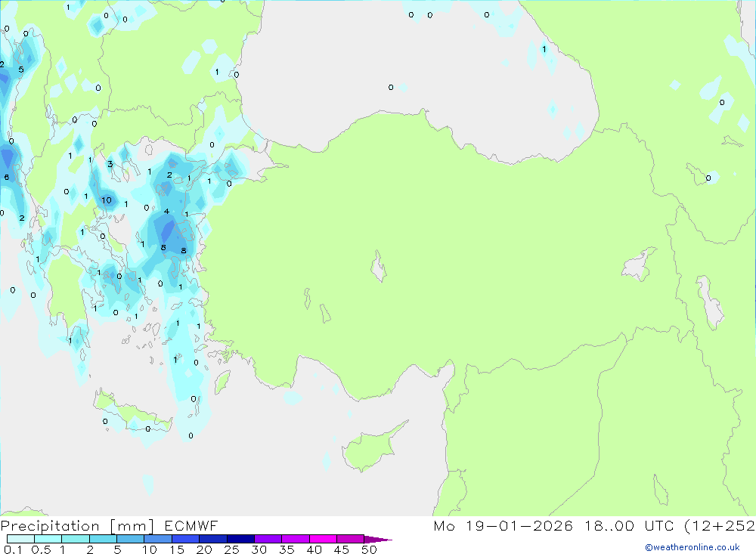Image resolution: width=756 pixels, height=554 pixels.
Task: Pick the 10–15 mm blue legend swatch
Action: pyautogui.click(x=158, y=539)
